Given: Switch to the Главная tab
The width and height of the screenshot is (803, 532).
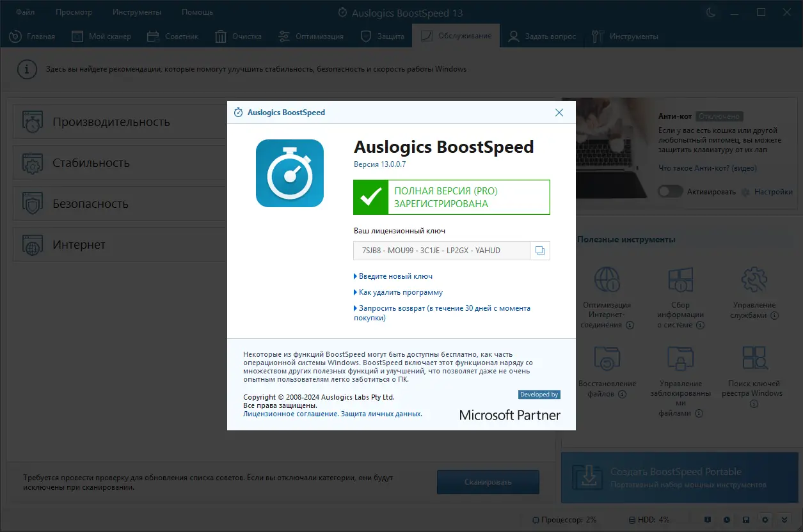Looking at the screenshot, I should (32, 36).
